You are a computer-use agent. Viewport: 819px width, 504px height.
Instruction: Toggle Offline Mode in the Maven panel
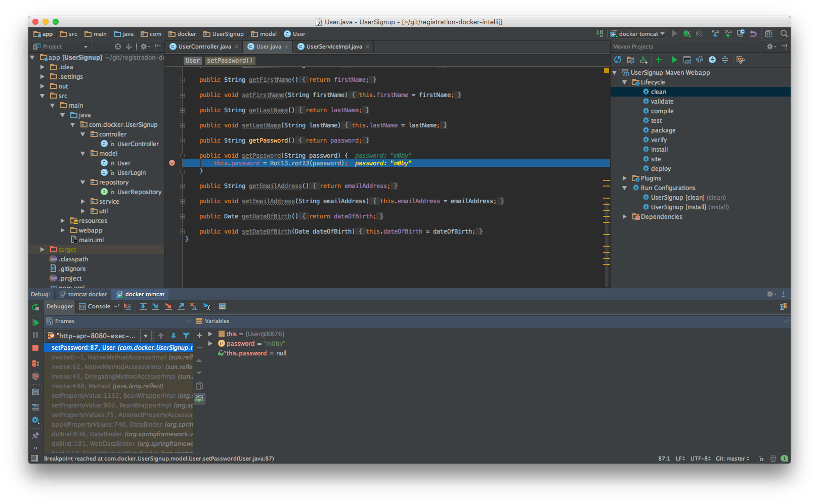[x=712, y=60]
